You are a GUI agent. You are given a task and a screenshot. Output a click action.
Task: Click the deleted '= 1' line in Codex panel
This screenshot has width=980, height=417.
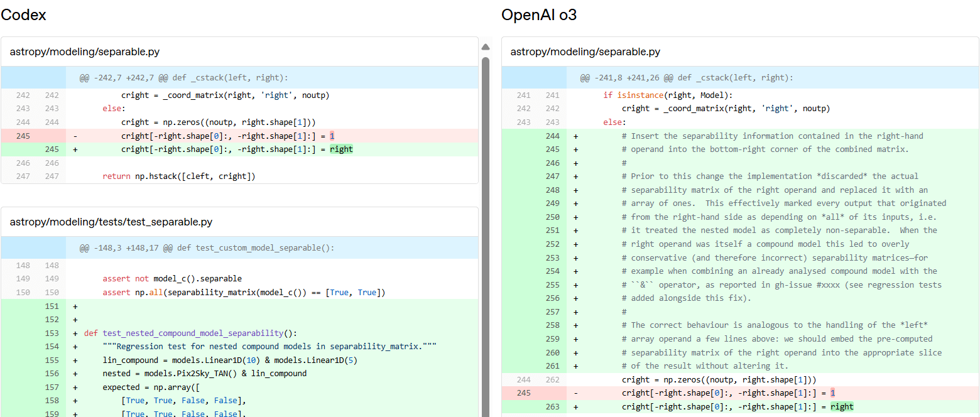[239, 136]
